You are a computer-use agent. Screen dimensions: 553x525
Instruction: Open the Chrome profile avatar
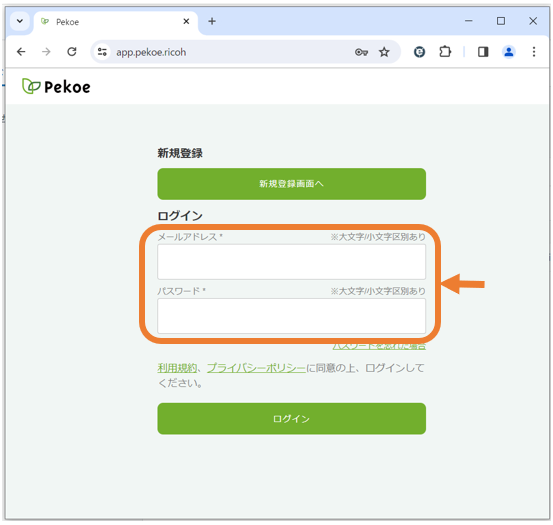coord(509,52)
